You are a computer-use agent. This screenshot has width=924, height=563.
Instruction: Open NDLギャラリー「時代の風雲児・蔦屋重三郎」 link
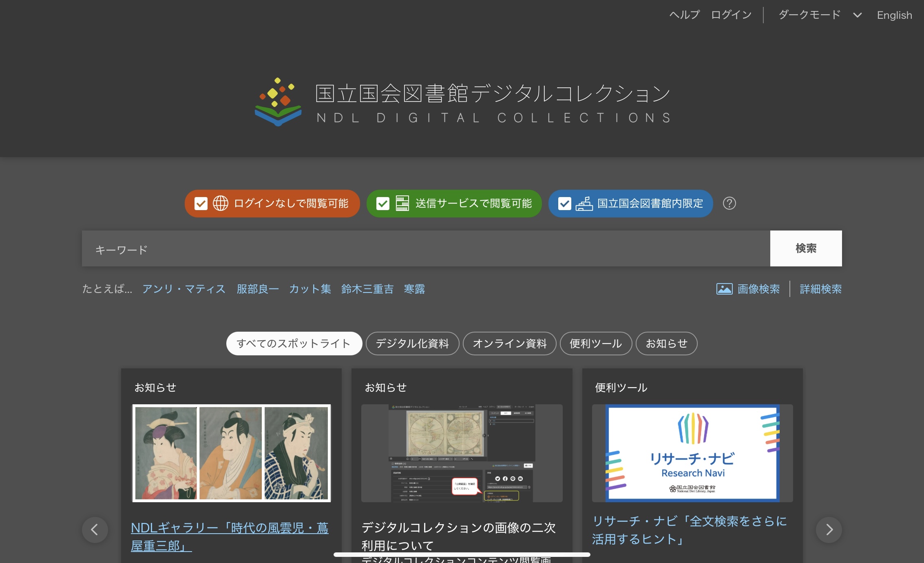[230, 536]
